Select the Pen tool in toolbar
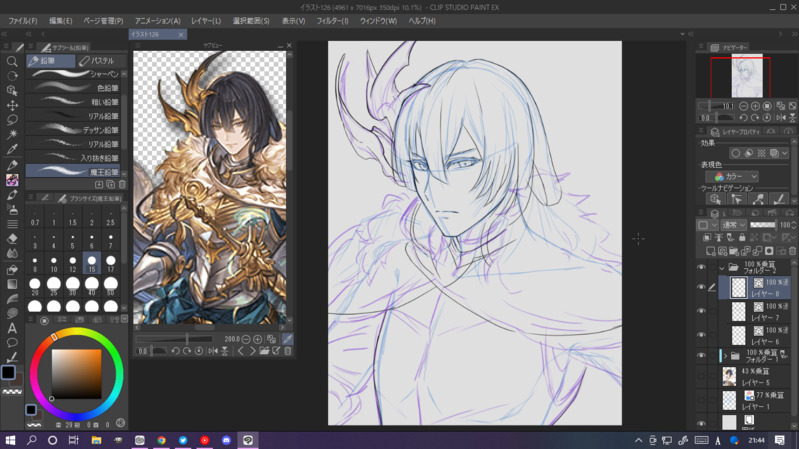 pyautogui.click(x=12, y=165)
